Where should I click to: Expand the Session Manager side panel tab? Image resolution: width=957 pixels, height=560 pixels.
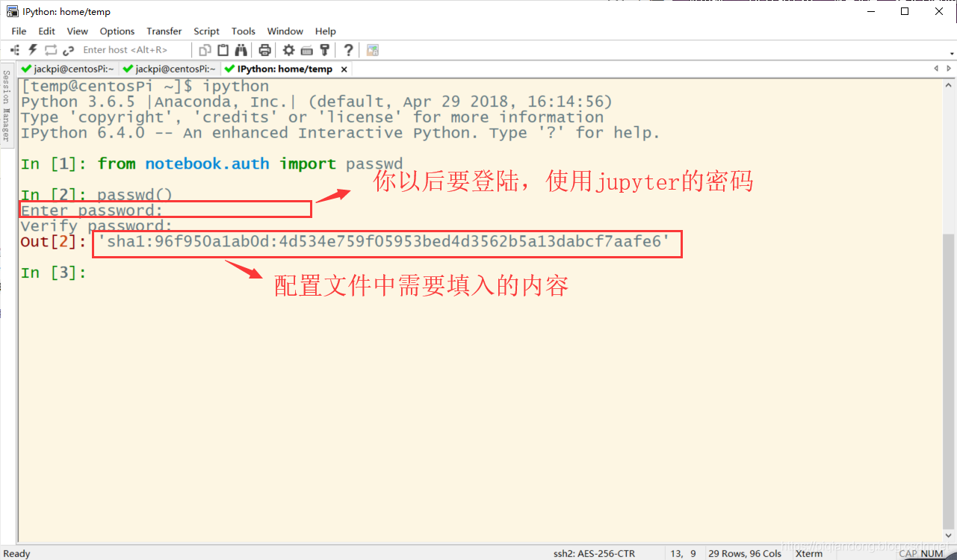(6, 105)
